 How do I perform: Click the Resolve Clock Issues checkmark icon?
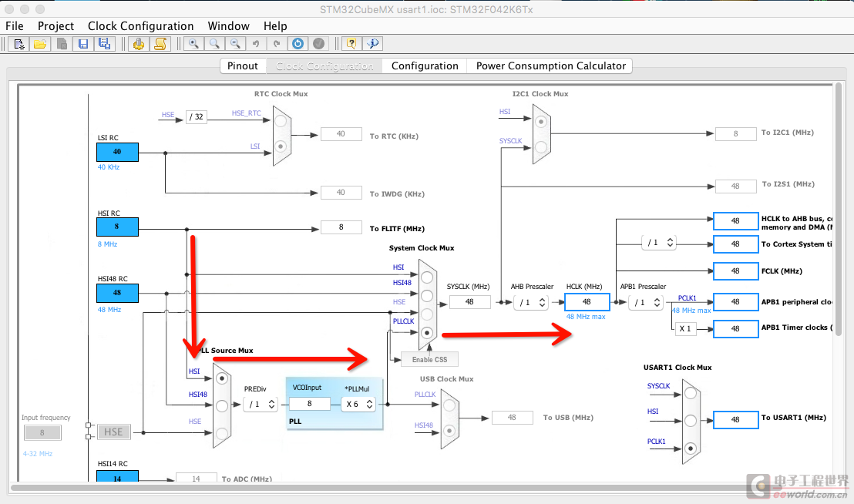[318, 44]
